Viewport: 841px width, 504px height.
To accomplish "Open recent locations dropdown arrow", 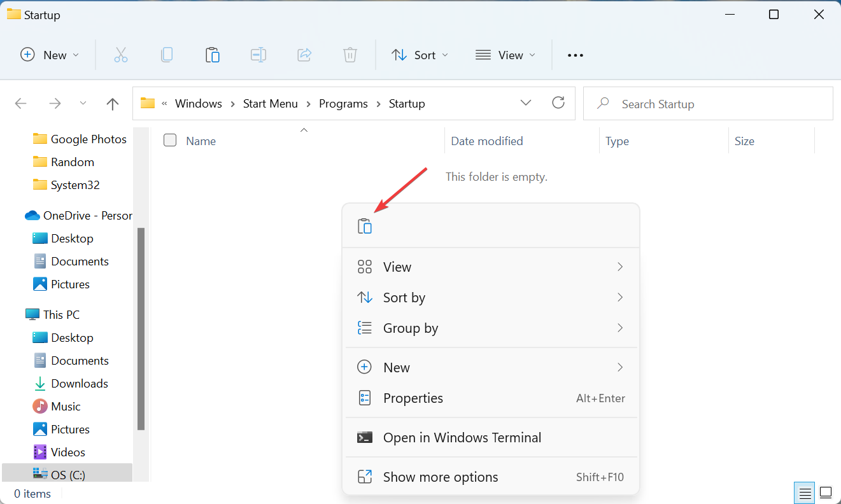I will pos(83,103).
